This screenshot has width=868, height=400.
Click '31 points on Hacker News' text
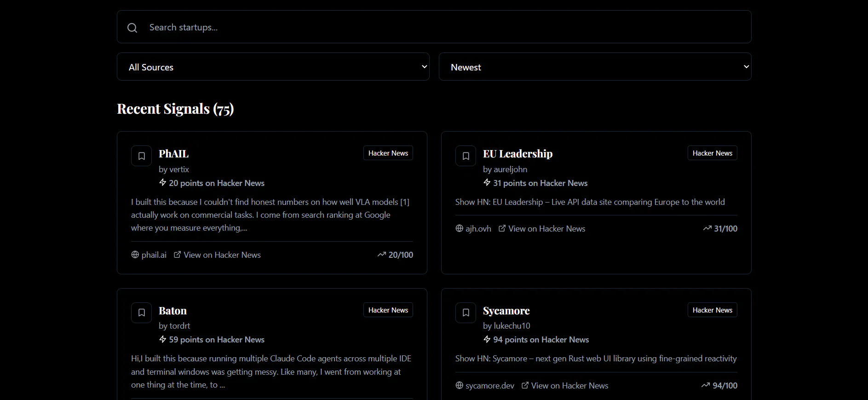click(x=540, y=183)
